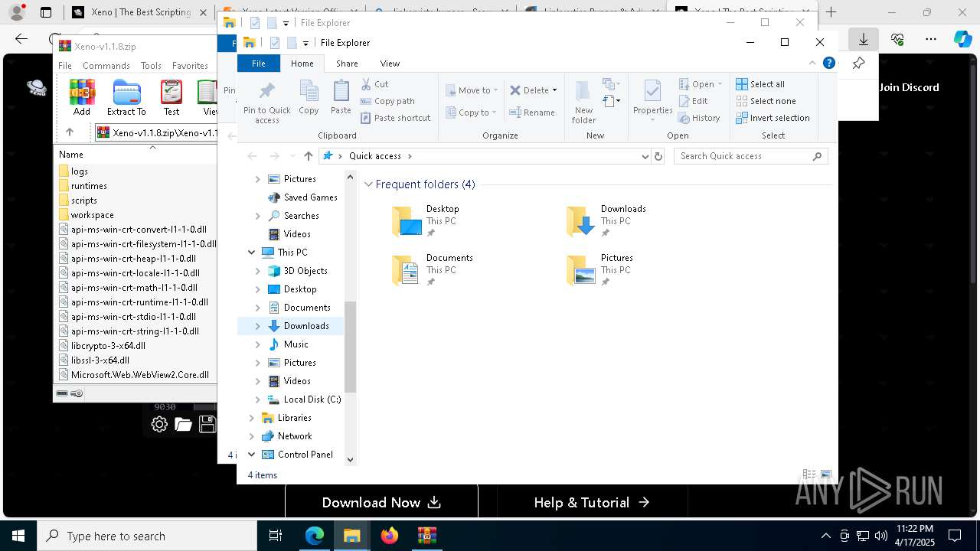Open address bar history dropdown
Image resolution: width=980 pixels, height=551 pixels.
click(x=645, y=156)
